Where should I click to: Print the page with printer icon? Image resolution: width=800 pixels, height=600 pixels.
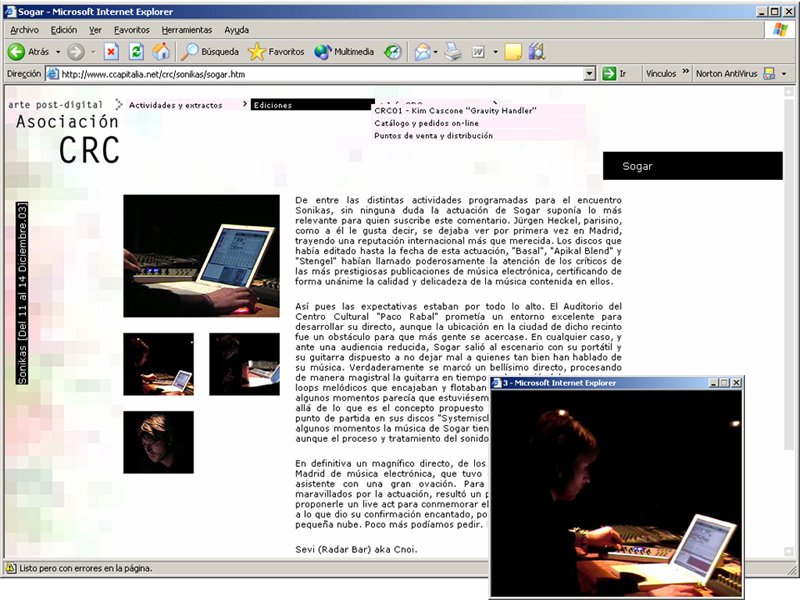(453, 52)
